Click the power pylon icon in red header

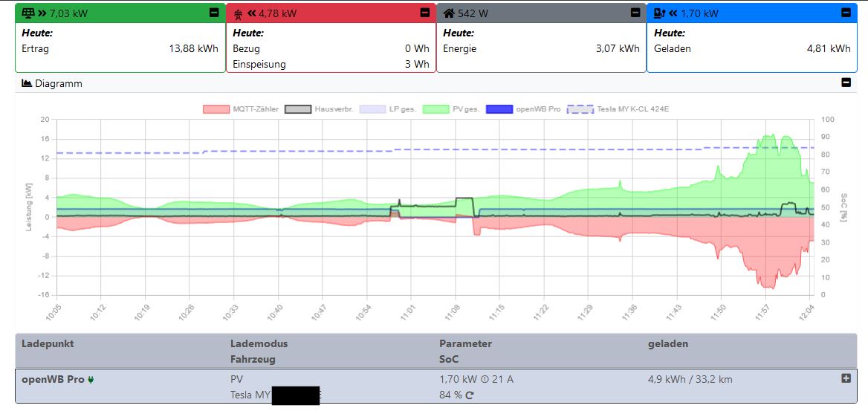tap(239, 13)
